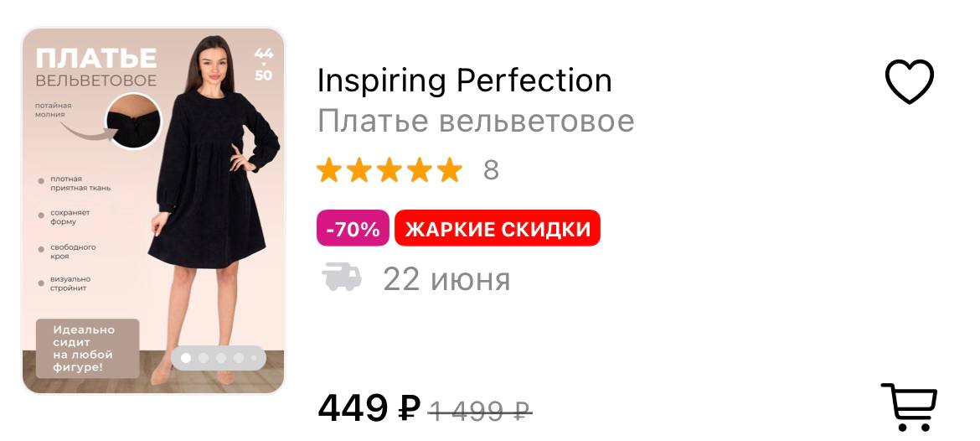Add the dress to favorites with heart icon
Viewport: 980px width, 441px height.
(909, 81)
